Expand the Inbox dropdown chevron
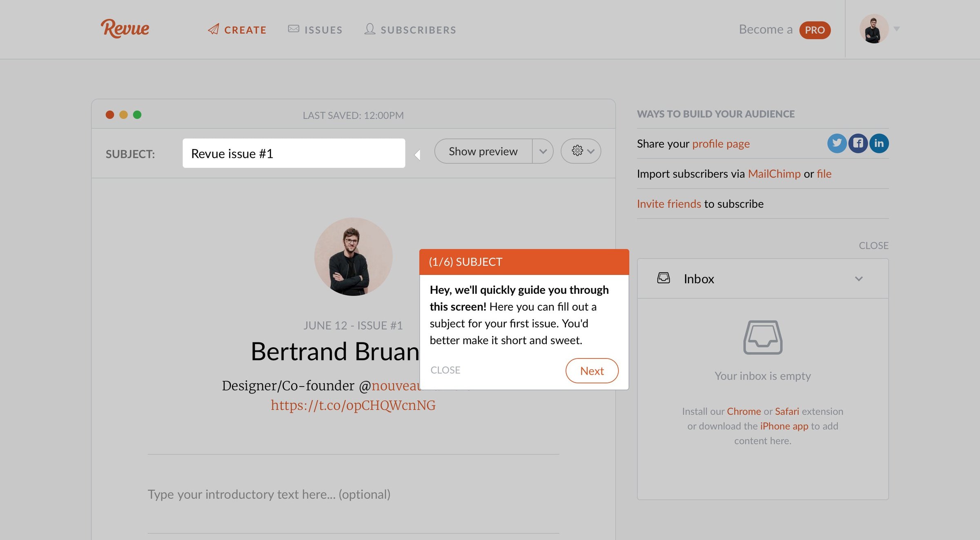Viewport: 980px width, 540px height. pos(859,279)
